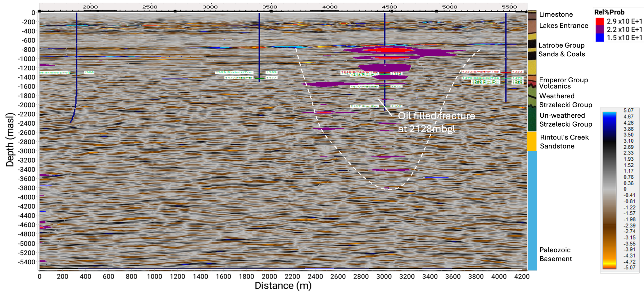Select the 2107:FracPer marker label

pos(364,106)
